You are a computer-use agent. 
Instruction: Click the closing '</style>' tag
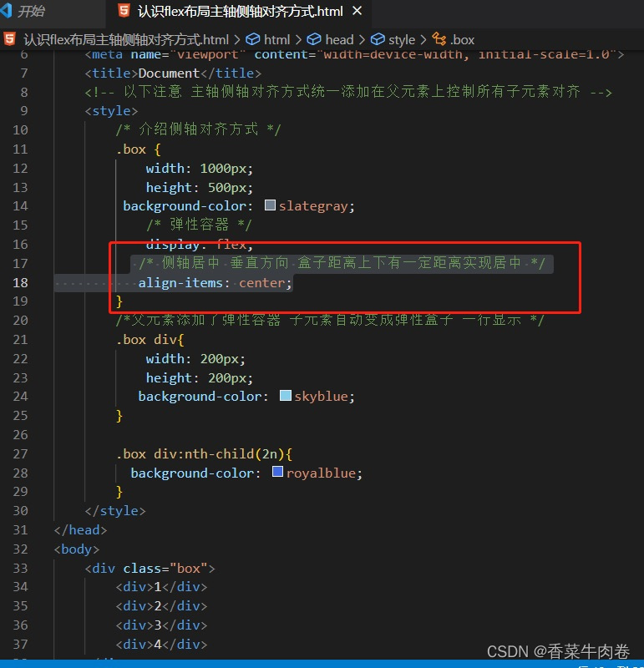point(115,511)
